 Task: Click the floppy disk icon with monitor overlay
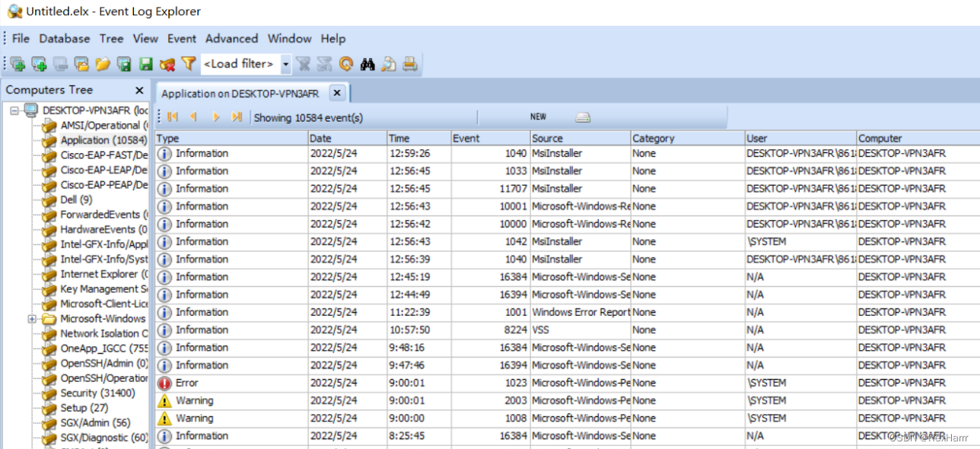coord(124,65)
